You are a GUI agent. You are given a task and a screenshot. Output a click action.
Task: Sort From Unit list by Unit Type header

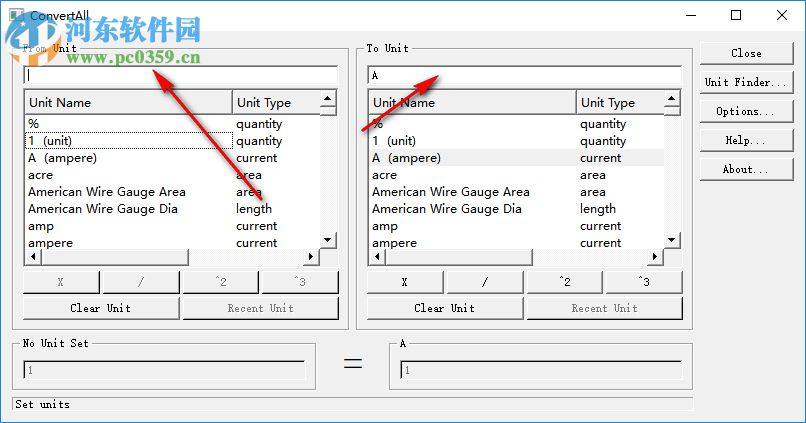[x=276, y=102]
